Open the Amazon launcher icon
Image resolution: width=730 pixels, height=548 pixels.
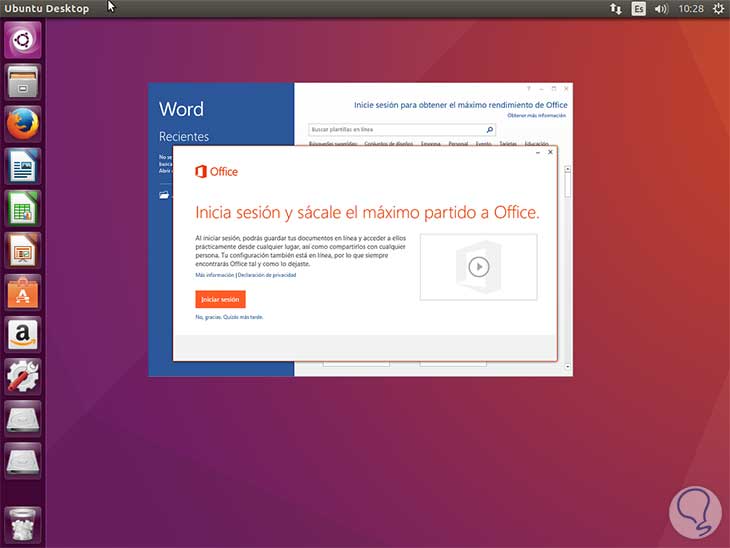(x=23, y=334)
